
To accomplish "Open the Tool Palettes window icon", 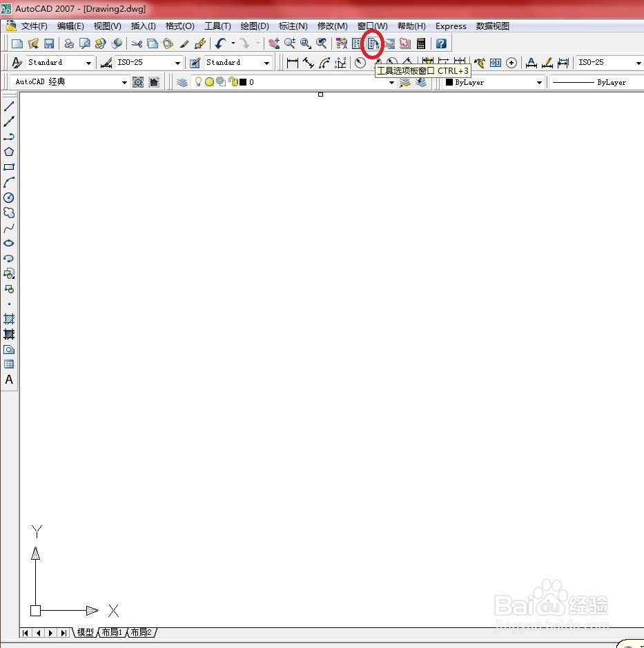I will 373,43.
